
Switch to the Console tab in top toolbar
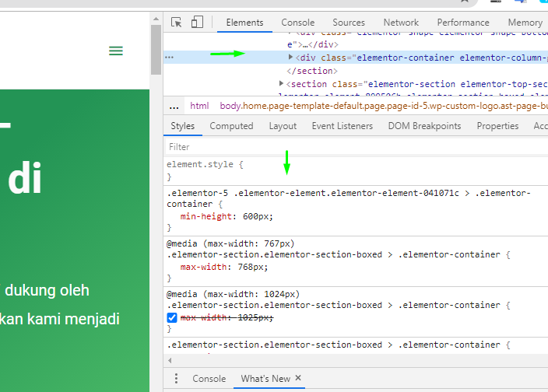click(x=298, y=23)
